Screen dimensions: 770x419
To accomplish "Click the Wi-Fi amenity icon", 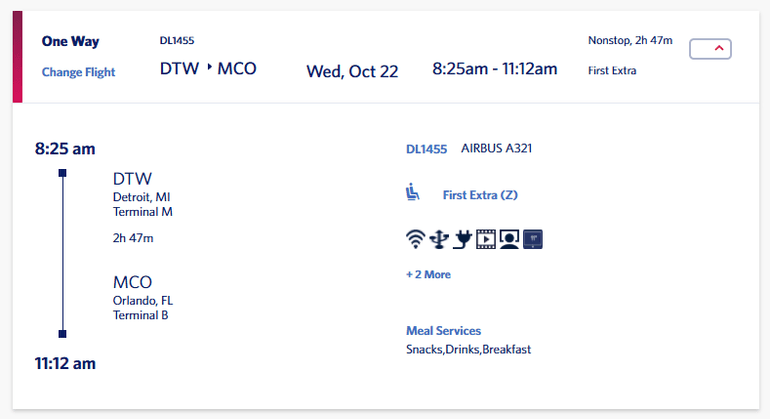I will point(415,239).
